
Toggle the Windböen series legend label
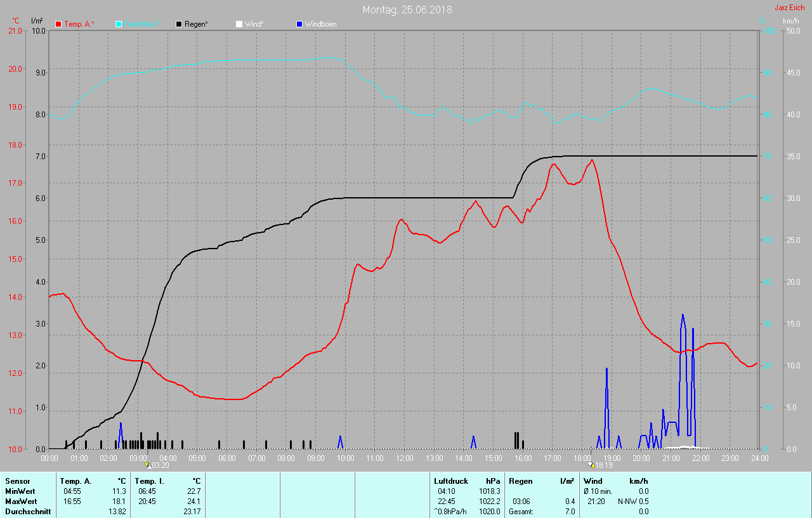pyautogui.click(x=320, y=24)
